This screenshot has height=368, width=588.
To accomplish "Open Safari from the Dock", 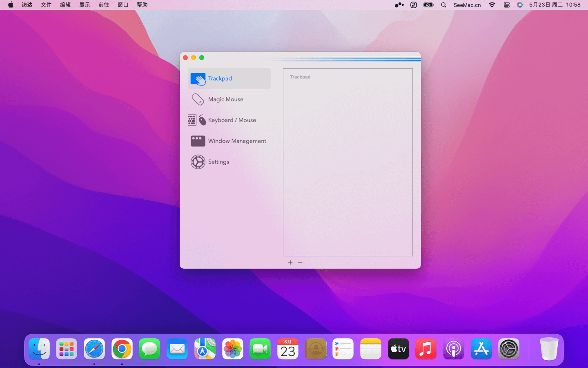I will coord(94,349).
